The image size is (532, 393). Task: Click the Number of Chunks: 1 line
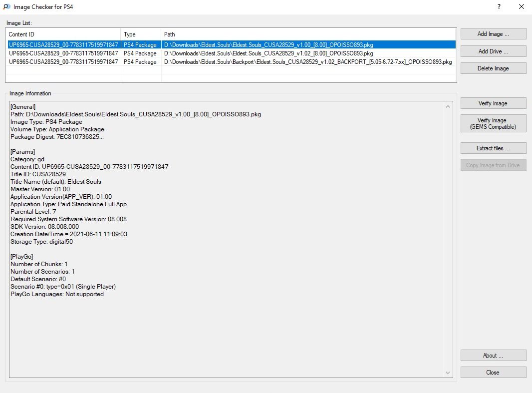39,264
